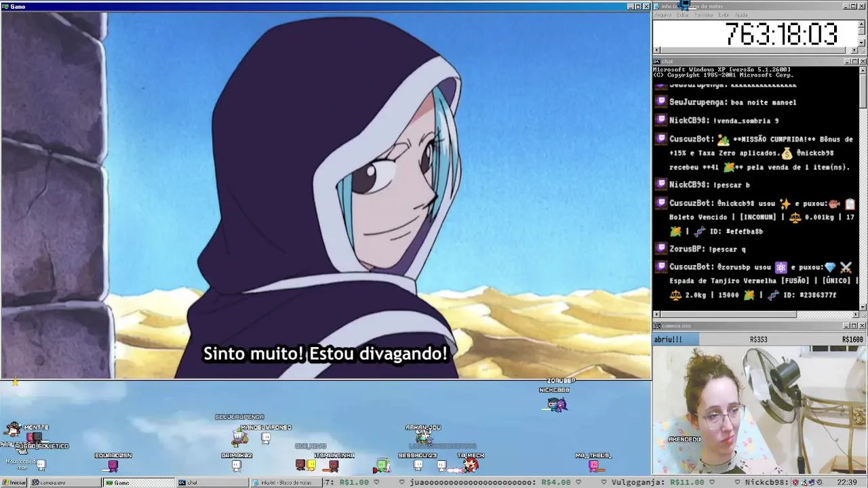Click 'Vulgoganja: R$11.00' ticker entry
Viewport: 868px width, 488px height.
(658, 483)
